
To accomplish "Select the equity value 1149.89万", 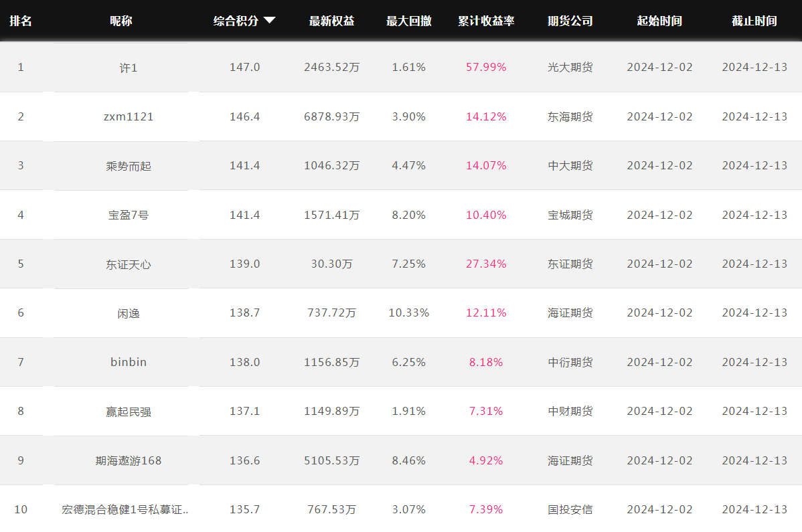I will pos(331,411).
